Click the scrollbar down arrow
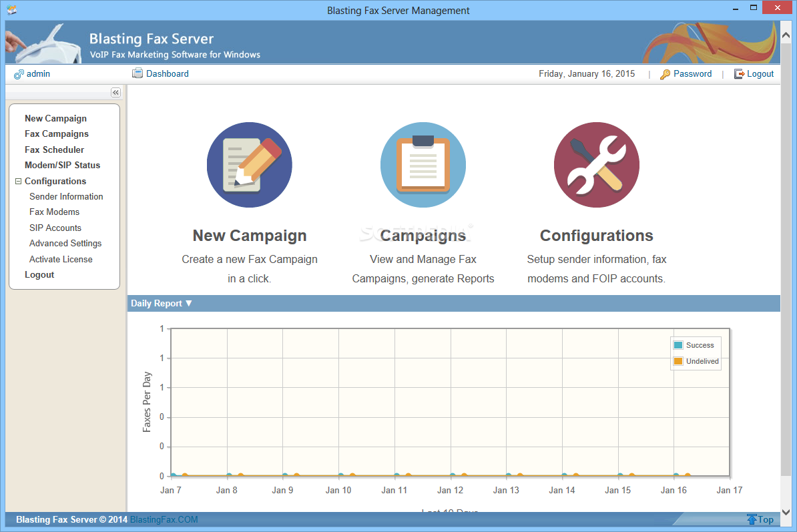The image size is (797, 532). (x=786, y=512)
